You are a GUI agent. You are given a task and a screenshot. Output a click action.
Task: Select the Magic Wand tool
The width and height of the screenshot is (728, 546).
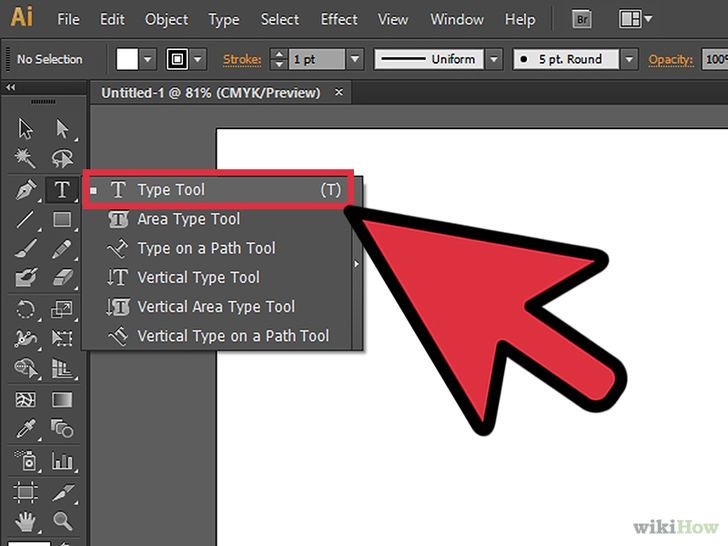pos(25,158)
